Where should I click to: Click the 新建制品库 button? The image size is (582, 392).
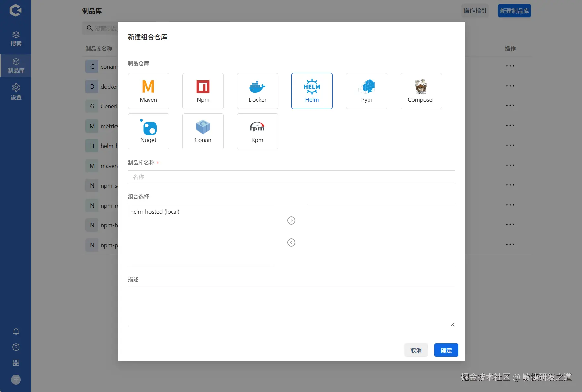(x=514, y=11)
